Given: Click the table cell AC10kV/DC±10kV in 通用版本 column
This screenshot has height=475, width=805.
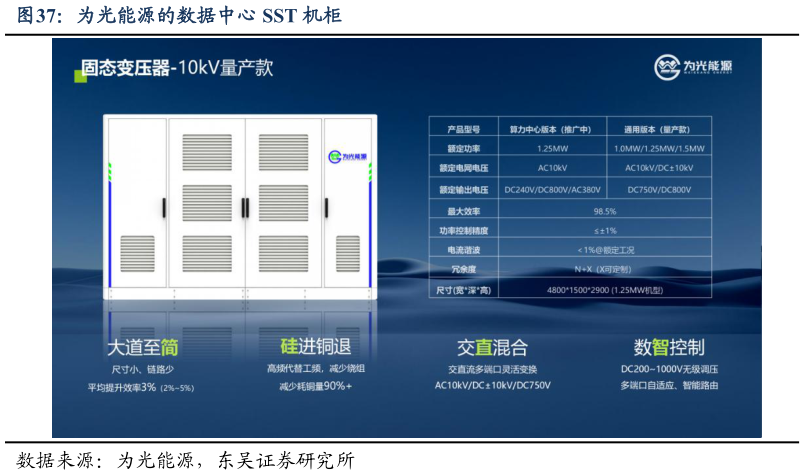Looking at the screenshot, I should (x=659, y=168).
